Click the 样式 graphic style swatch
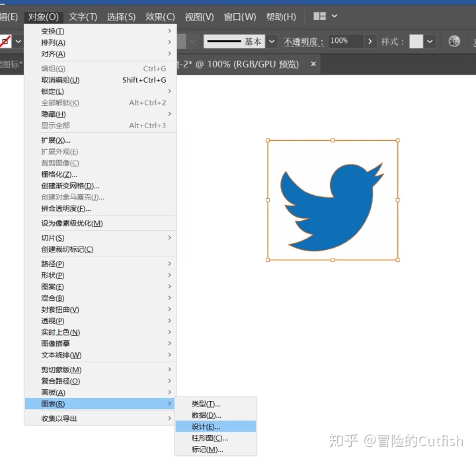The height and width of the screenshot is (460, 476). (x=416, y=41)
